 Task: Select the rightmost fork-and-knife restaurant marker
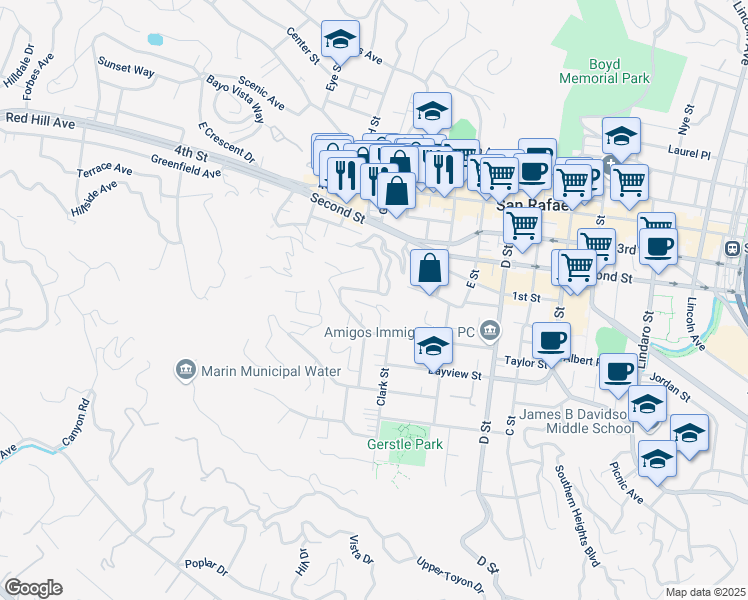pos(444,170)
